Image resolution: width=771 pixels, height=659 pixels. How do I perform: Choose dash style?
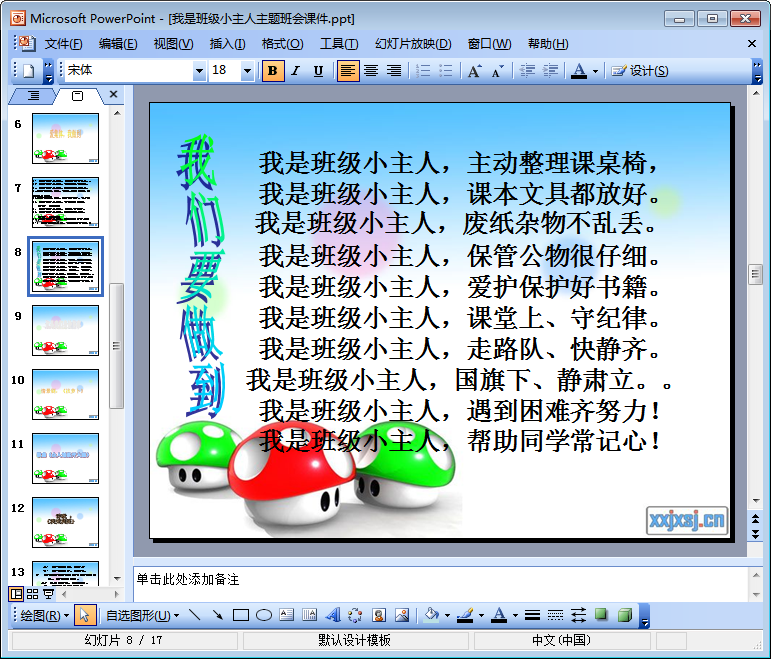555,615
